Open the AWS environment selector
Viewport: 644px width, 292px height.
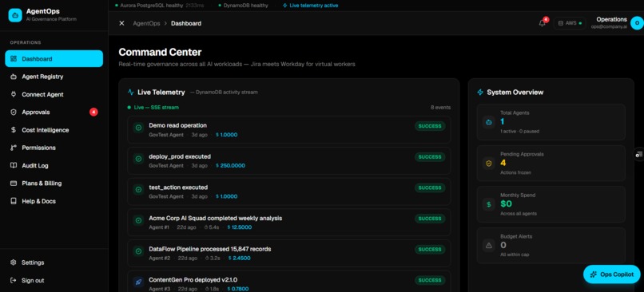(570, 23)
